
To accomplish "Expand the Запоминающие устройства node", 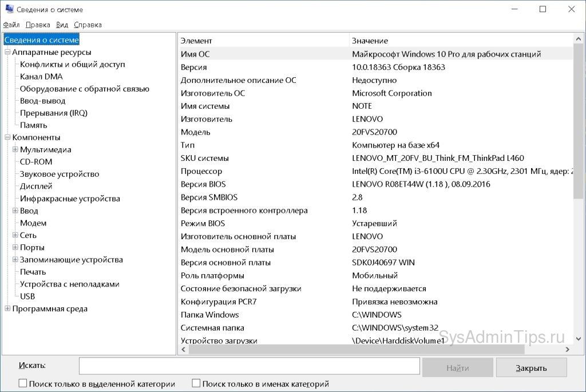I will click(15, 260).
